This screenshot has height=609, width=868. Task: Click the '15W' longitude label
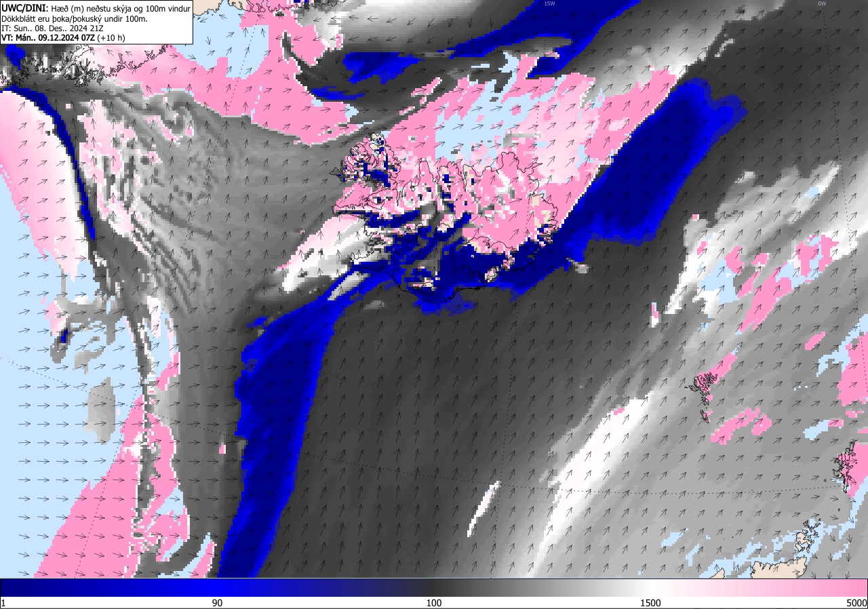549,3
